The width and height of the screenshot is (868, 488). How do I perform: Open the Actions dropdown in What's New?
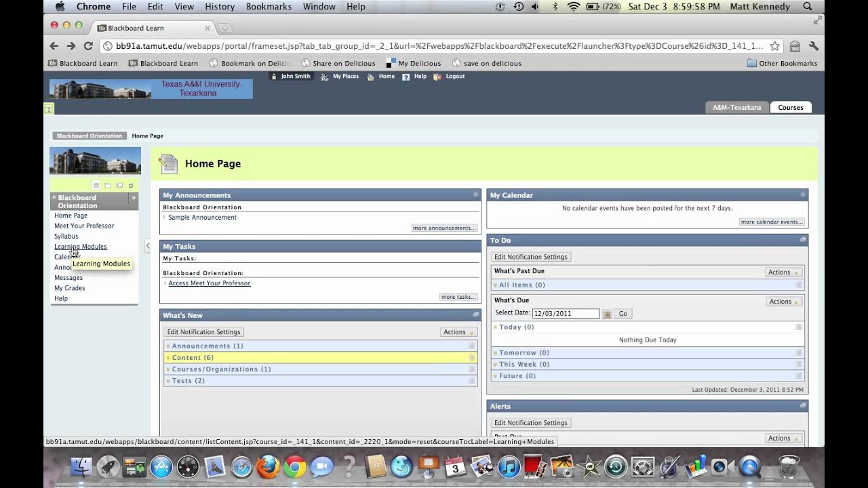pyautogui.click(x=459, y=332)
